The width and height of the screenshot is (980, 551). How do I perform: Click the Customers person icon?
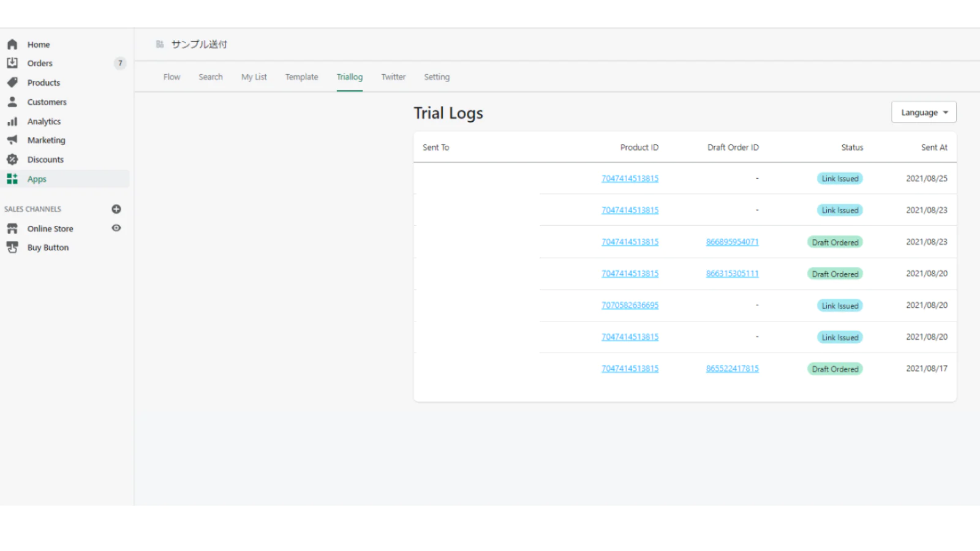[x=12, y=102]
